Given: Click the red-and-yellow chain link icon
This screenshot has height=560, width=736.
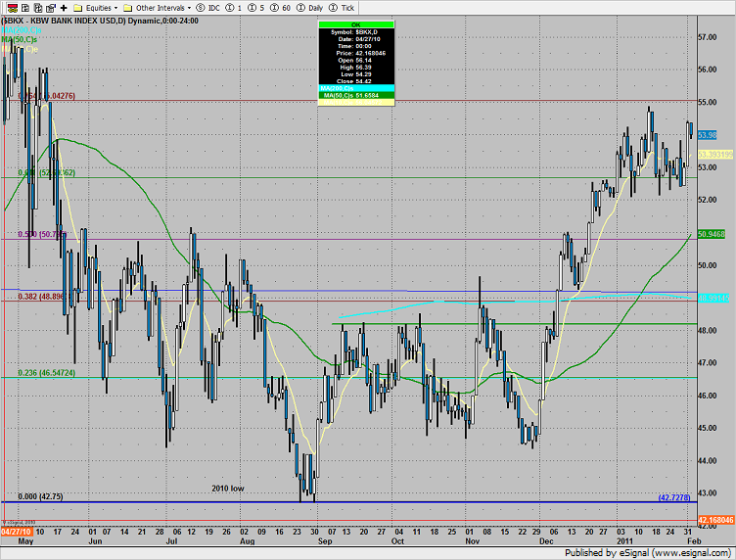Looking at the screenshot, I should pos(13,8).
